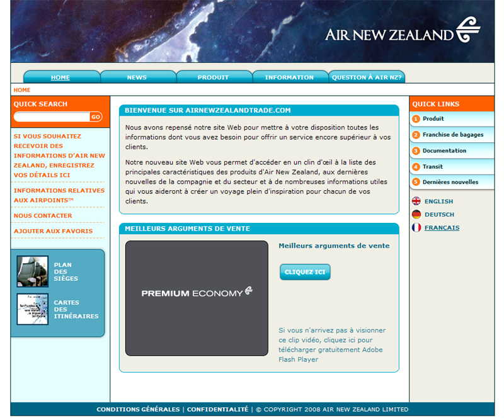This screenshot has height=420, width=504.
Task: Click the copyright 2008 footer text
Action: coord(332,409)
